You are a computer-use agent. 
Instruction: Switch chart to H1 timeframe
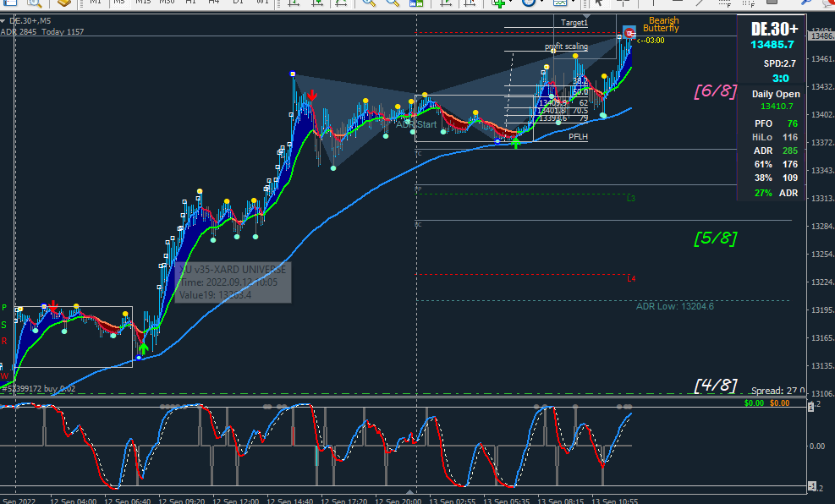(x=190, y=3)
